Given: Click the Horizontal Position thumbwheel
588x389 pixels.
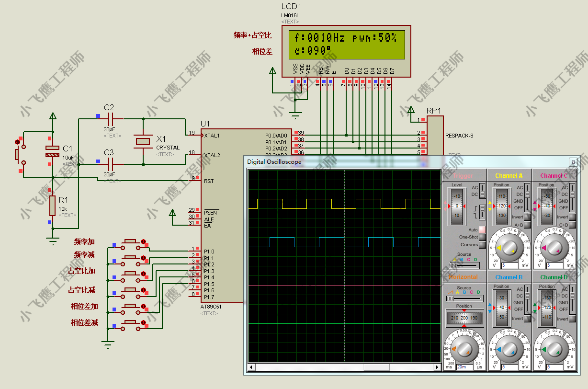Looking at the screenshot, I should pos(464,318).
